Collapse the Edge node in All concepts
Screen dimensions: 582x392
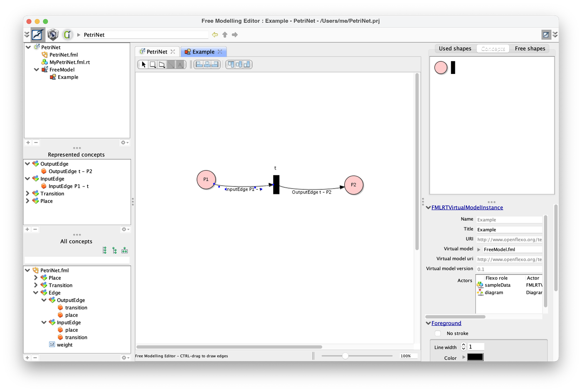coord(36,293)
